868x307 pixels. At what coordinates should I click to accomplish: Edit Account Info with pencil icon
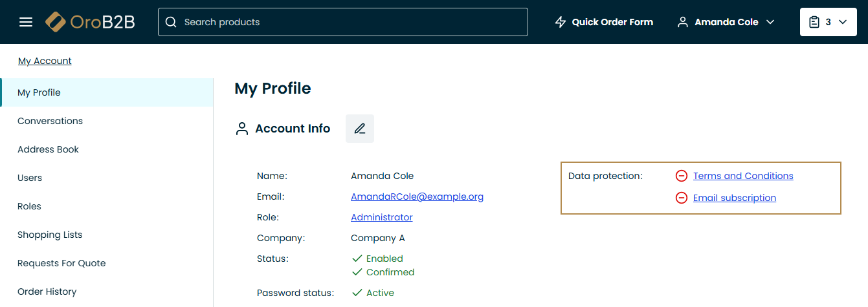coord(360,129)
